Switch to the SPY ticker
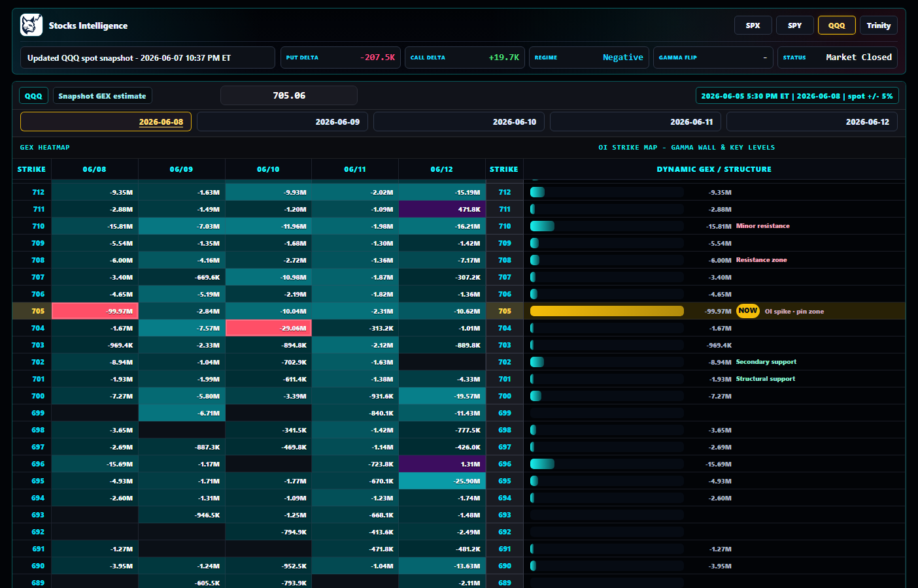 794,25
